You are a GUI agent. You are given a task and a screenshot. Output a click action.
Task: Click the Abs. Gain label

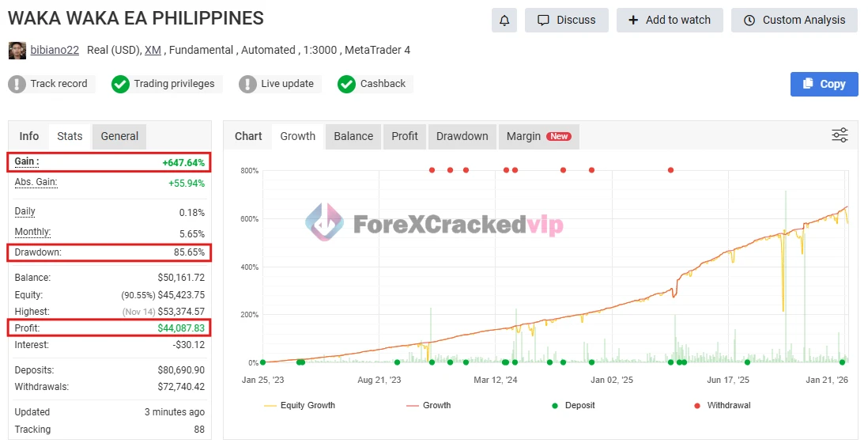click(x=36, y=182)
